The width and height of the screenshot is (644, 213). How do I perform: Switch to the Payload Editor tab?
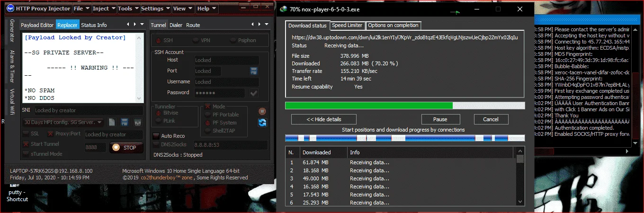click(37, 25)
